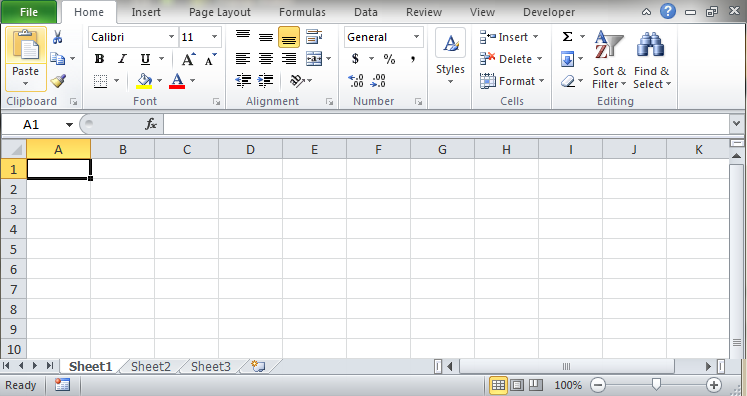This screenshot has height=396, width=747.
Task: Click the red Font Color button
Action: [177, 81]
